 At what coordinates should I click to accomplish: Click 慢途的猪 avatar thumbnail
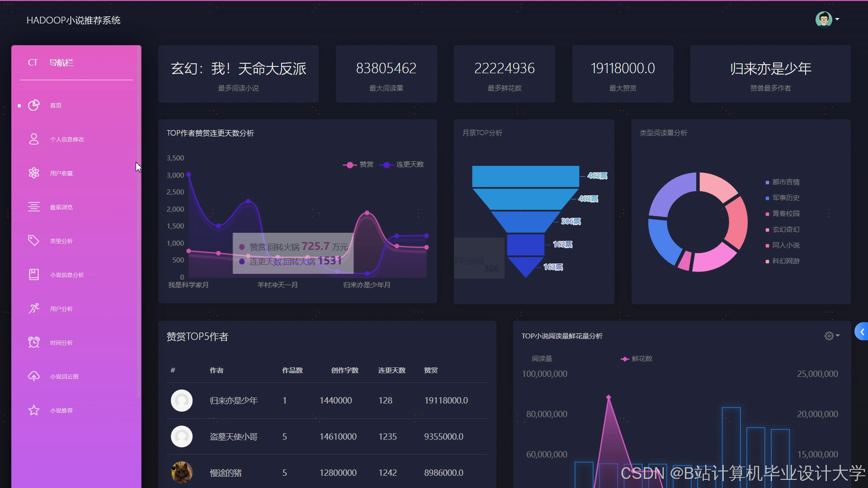pyautogui.click(x=182, y=472)
